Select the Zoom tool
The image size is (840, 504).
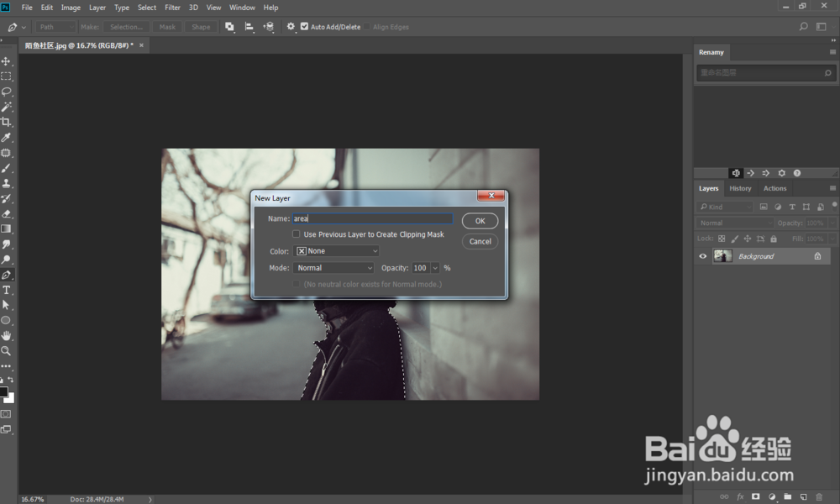point(6,351)
